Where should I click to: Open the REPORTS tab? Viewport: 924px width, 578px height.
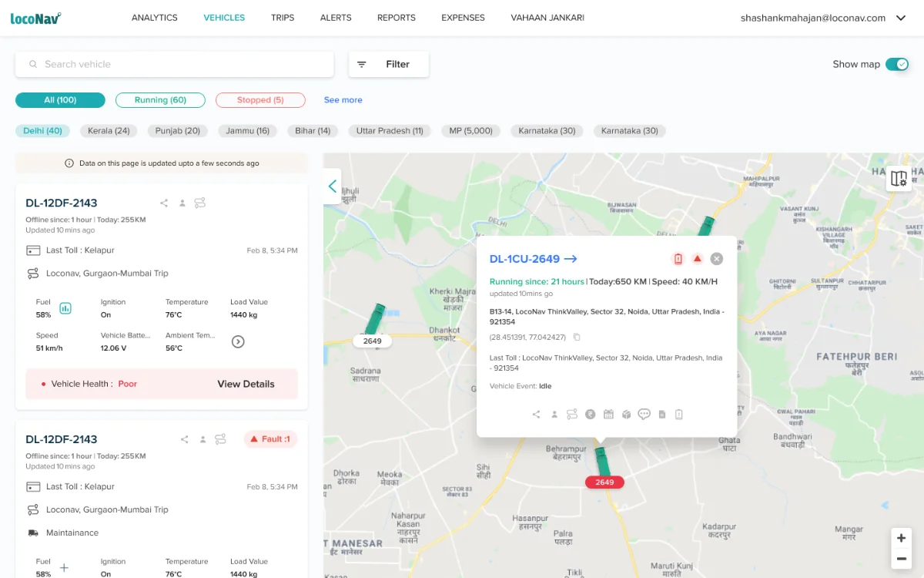point(397,18)
